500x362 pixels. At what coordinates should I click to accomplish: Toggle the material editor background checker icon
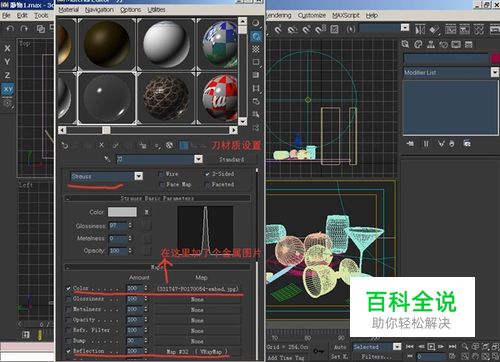click(256, 49)
